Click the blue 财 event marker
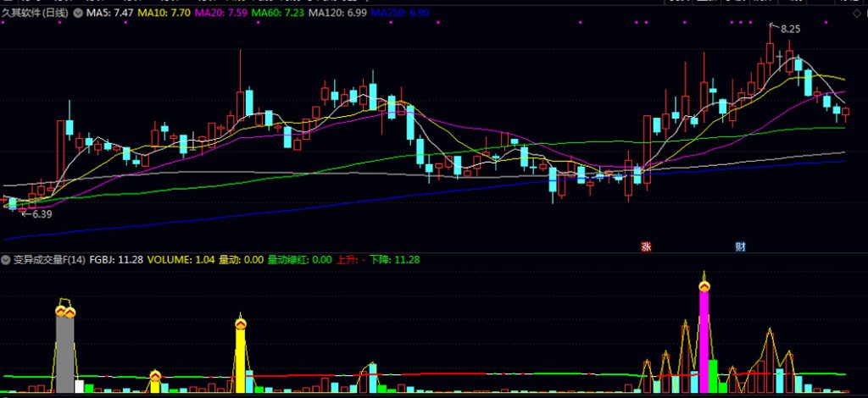 [740, 247]
